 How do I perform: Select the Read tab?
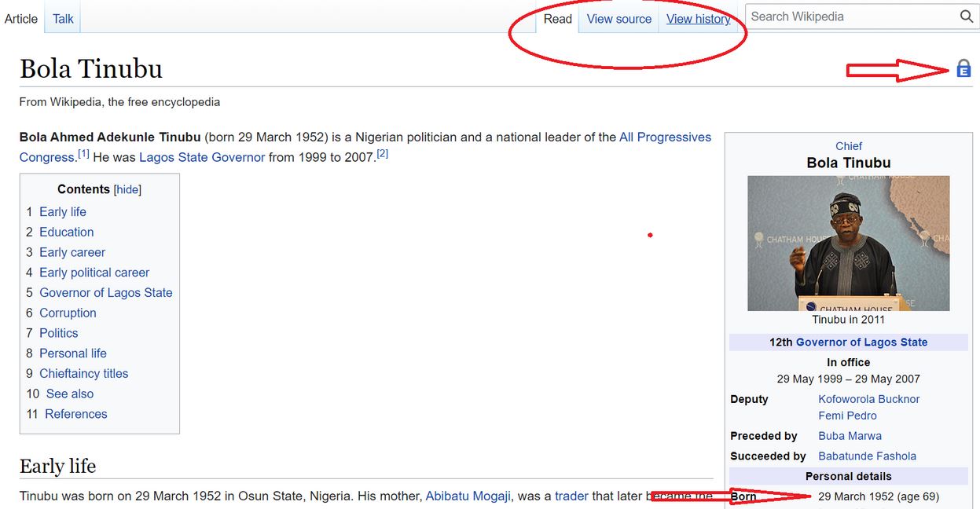557,19
